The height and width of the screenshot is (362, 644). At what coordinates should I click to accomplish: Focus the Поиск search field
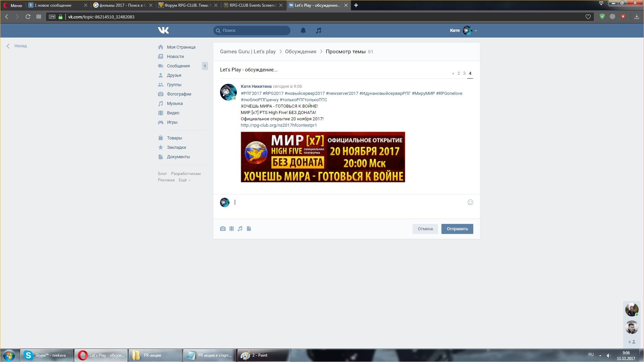pyautogui.click(x=252, y=31)
